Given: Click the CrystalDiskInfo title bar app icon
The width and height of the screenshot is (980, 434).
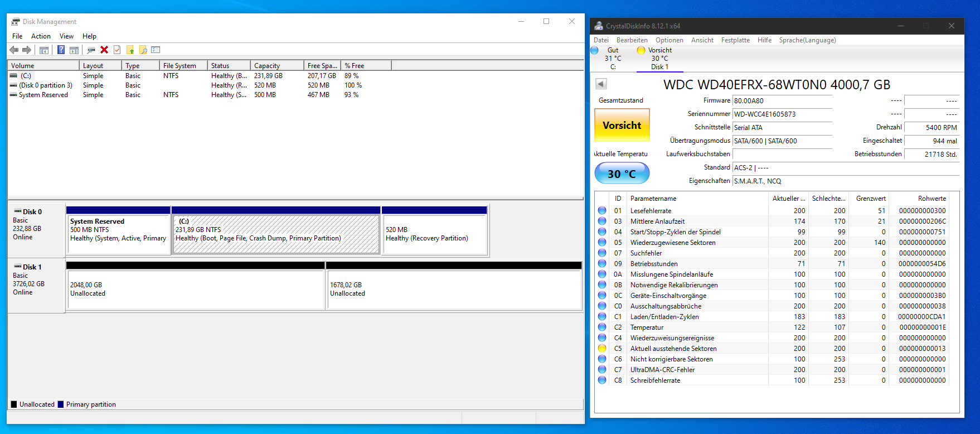Looking at the screenshot, I should click(x=599, y=26).
